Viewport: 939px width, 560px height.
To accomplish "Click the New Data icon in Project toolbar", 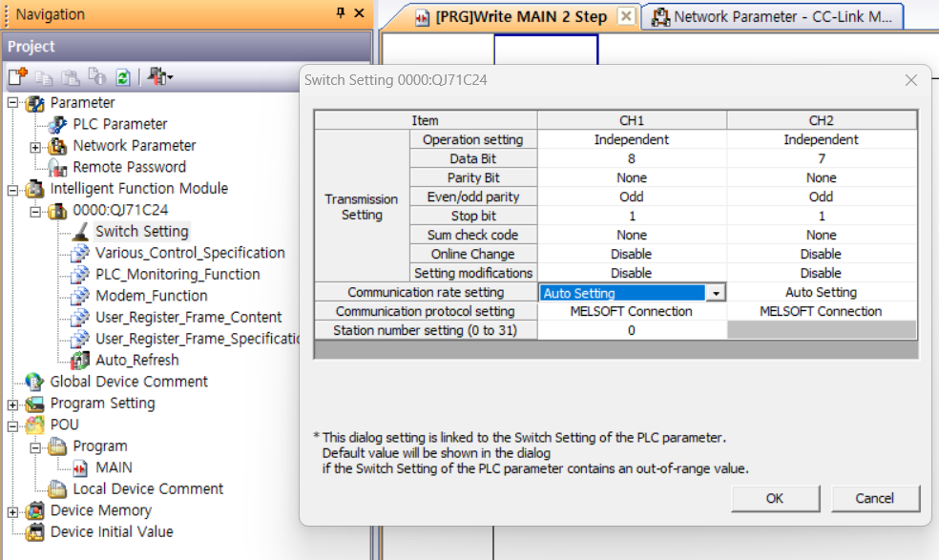I will point(17,77).
